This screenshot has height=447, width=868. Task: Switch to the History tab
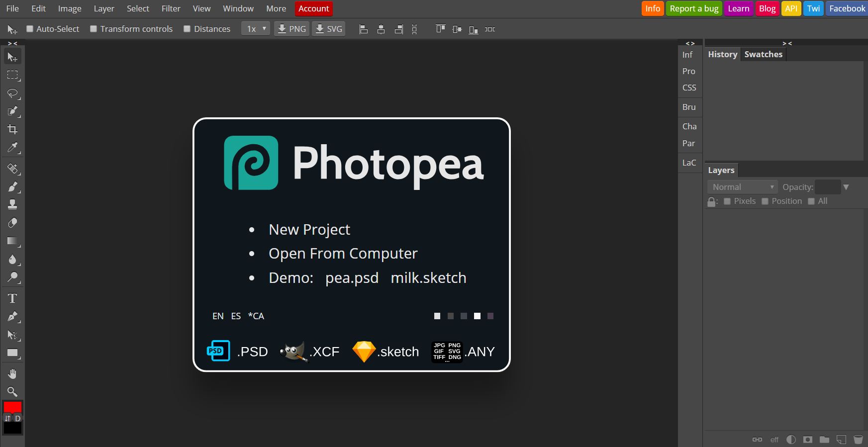coord(723,54)
